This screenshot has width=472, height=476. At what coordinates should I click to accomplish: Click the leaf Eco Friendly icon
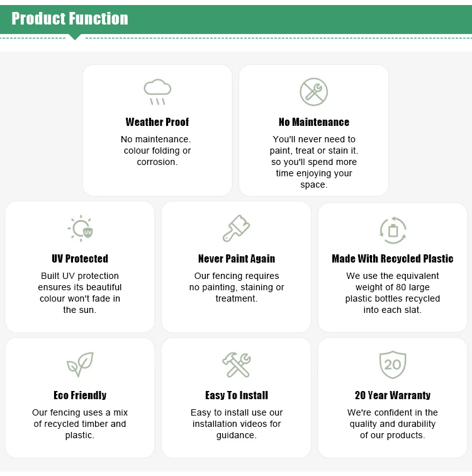[x=80, y=365]
